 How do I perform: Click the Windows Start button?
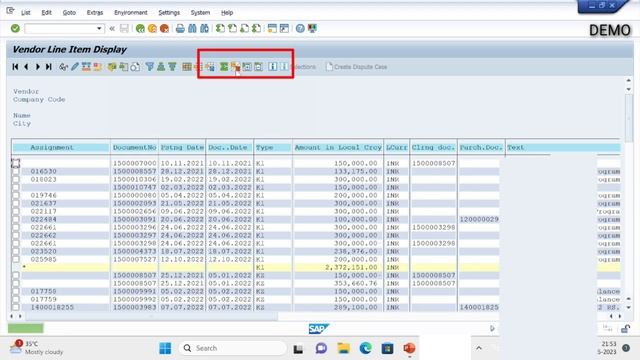[x=165, y=348]
